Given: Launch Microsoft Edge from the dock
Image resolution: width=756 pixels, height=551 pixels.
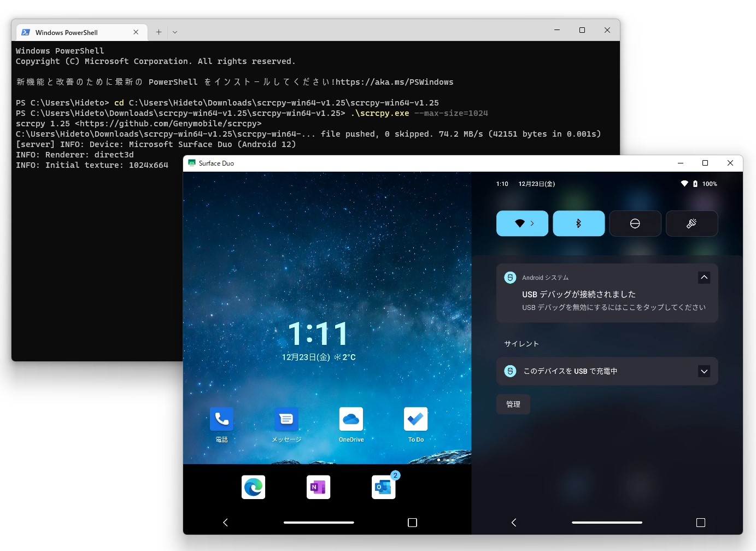Looking at the screenshot, I should 253,487.
